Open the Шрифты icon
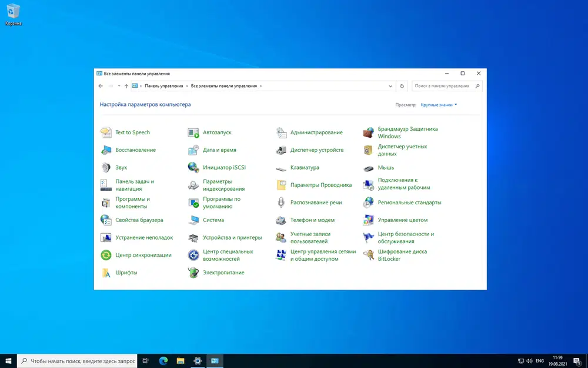The height and width of the screenshot is (368, 588). click(106, 273)
